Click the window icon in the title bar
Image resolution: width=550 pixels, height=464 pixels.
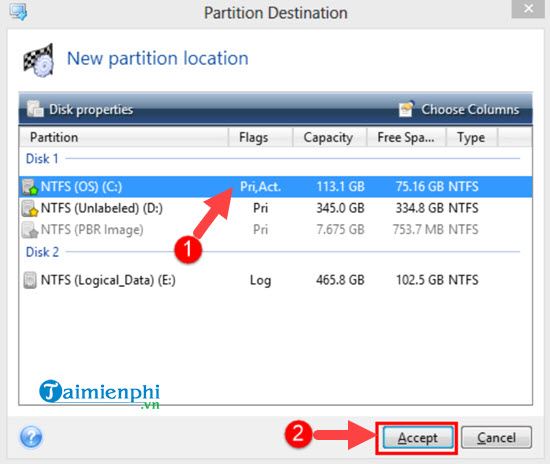click(x=18, y=12)
